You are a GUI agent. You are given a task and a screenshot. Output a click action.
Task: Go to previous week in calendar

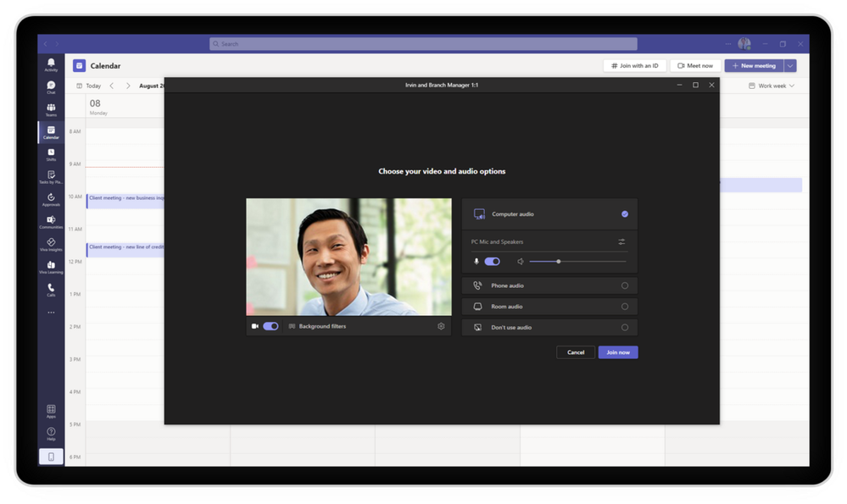(x=112, y=86)
